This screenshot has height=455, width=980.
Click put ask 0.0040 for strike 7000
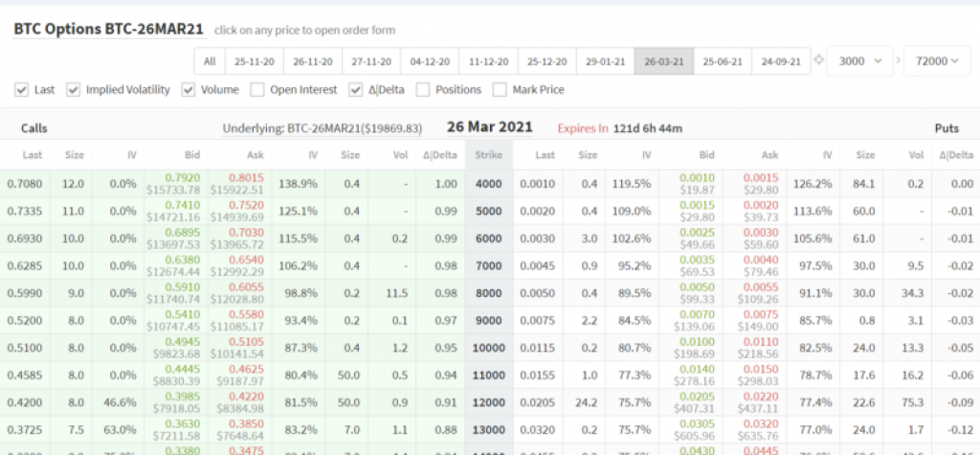tap(761, 260)
